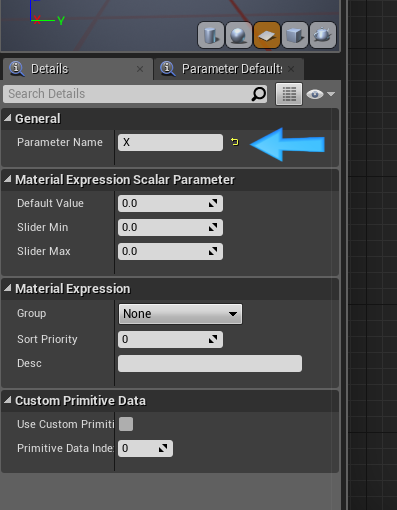The height and width of the screenshot is (510, 397).
Task: Select cylinder preview mesh shape
Action: (x=211, y=35)
